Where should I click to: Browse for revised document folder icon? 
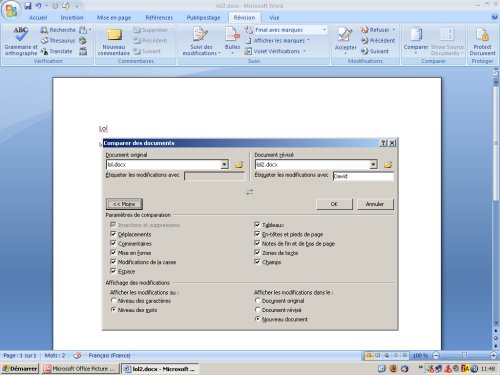point(388,165)
